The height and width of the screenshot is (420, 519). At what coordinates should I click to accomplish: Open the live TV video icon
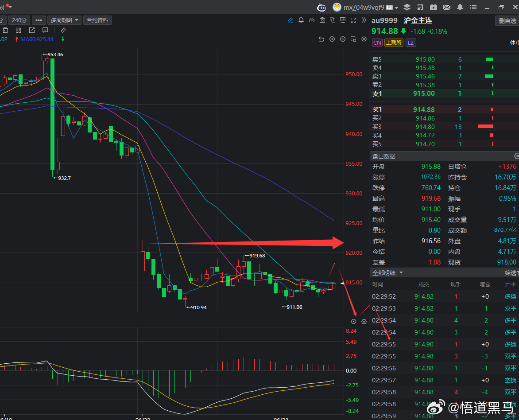pos(433,7)
